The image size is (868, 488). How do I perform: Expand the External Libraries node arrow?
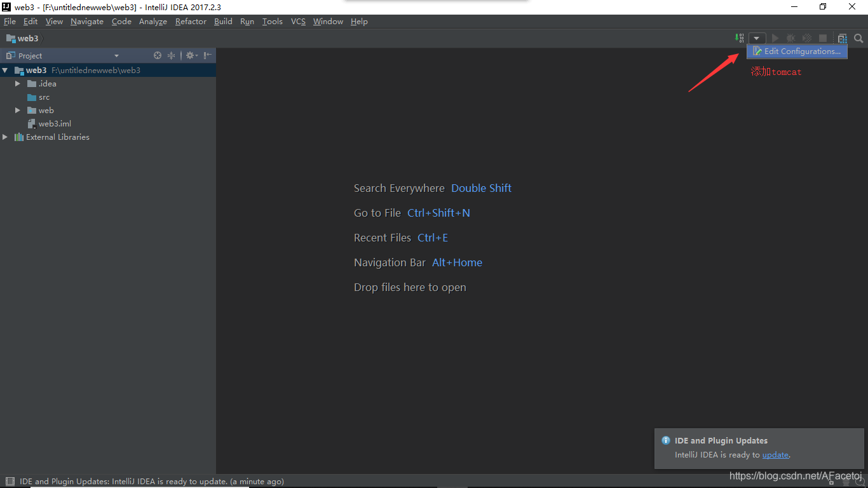pyautogui.click(x=5, y=137)
